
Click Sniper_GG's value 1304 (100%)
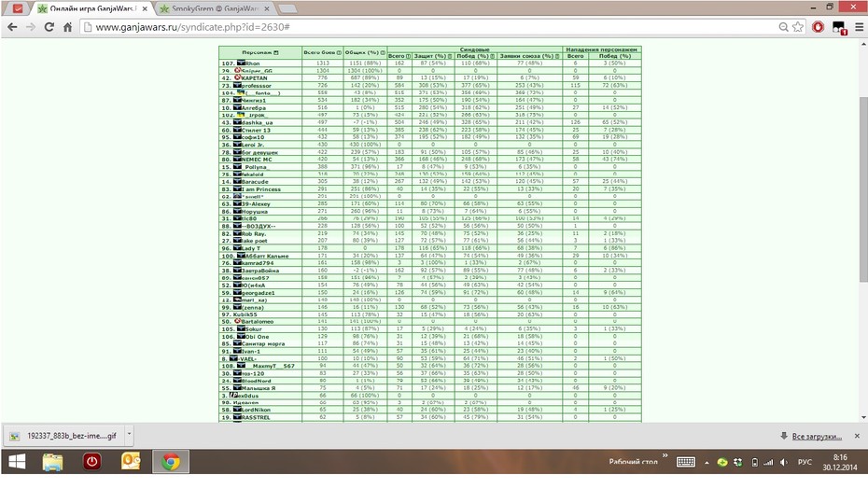(365, 71)
